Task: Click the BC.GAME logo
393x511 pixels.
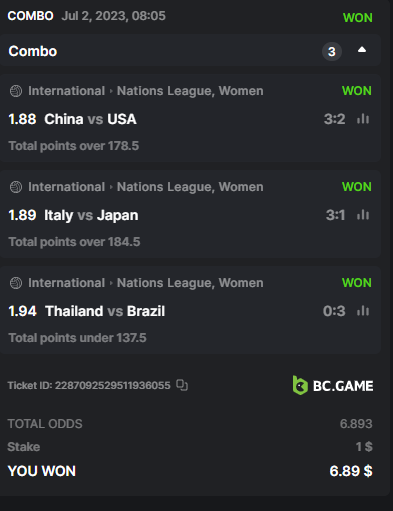Action: click(333, 385)
